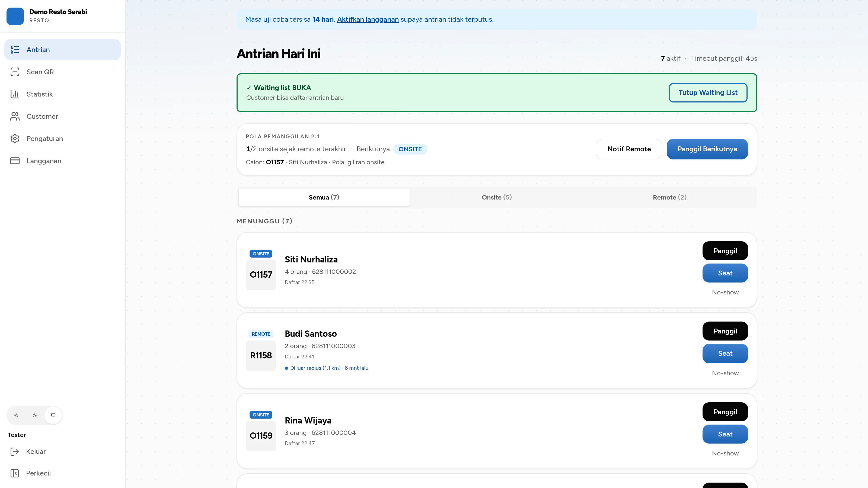The height and width of the screenshot is (488, 868).
Task: Click REMOTE tag on Budi Santoso card
Action: (x=261, y=334)
